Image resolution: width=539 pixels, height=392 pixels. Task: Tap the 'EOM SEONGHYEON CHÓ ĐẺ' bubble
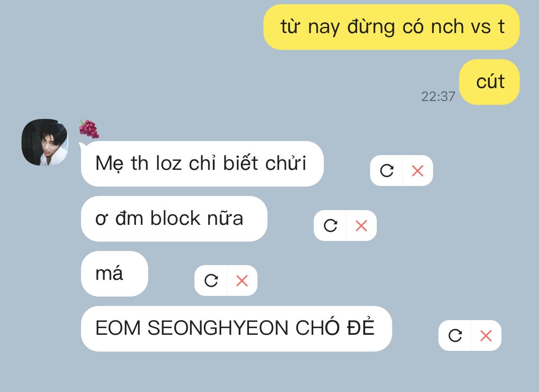236,329
